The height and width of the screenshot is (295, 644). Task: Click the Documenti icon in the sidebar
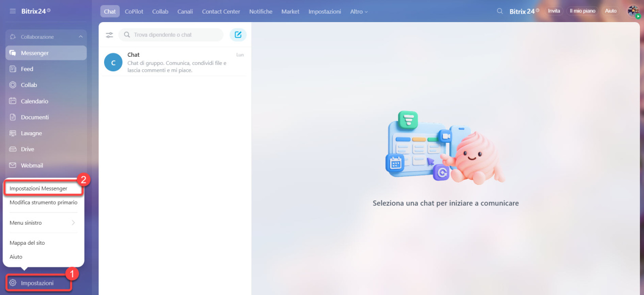pos(13,117)
